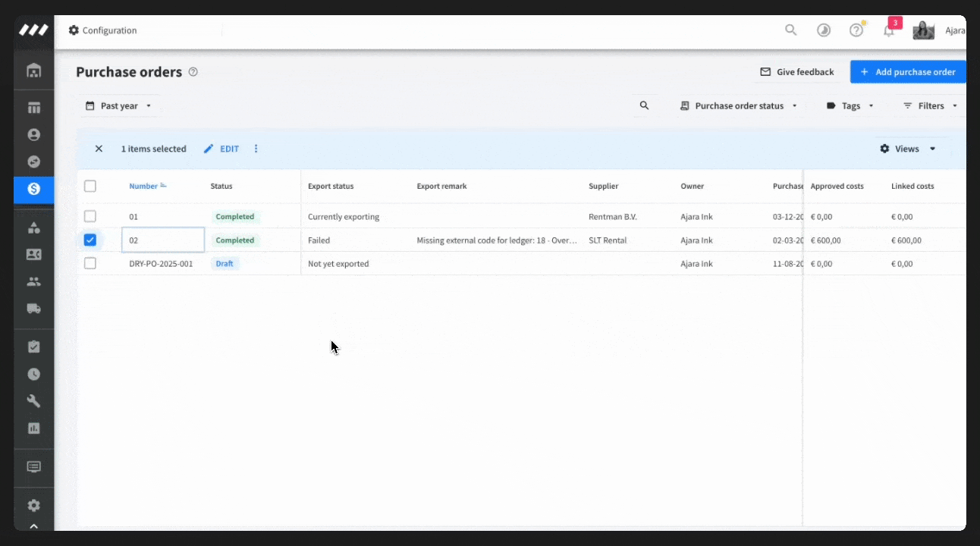Viewport: 980px width, 546px height.
Task: Open the Tags filter dropdown
Action: coord(850,105)
